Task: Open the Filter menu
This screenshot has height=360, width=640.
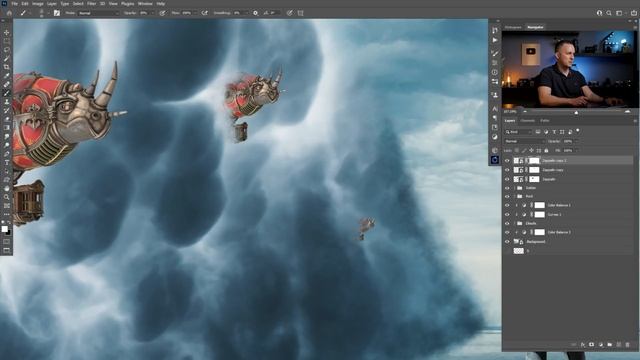Action: point(91,3)
